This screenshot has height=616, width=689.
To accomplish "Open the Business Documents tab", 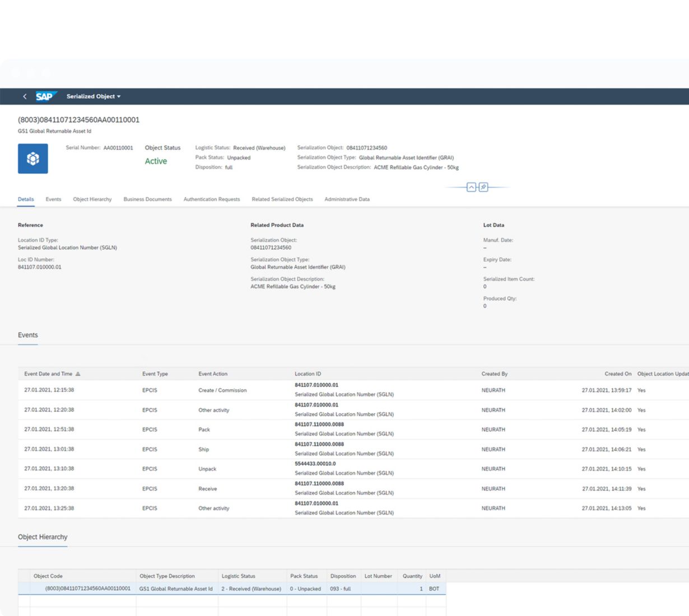I will point(147,199).
